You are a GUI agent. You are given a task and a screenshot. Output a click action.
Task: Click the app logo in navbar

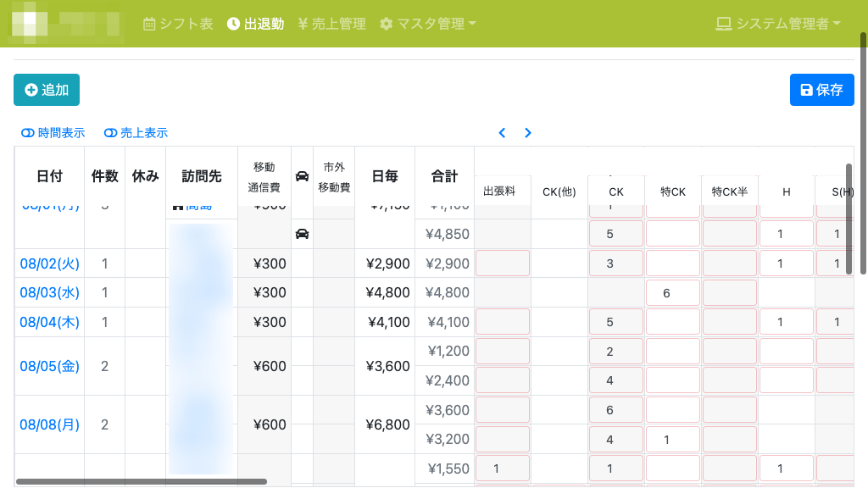64,24
